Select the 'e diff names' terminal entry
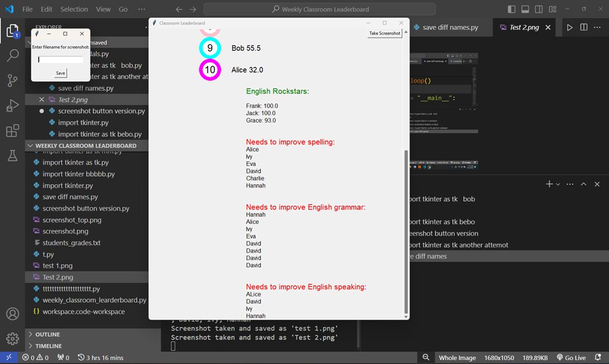The height and width of the screenshot is (364, 609). point(509,256)
